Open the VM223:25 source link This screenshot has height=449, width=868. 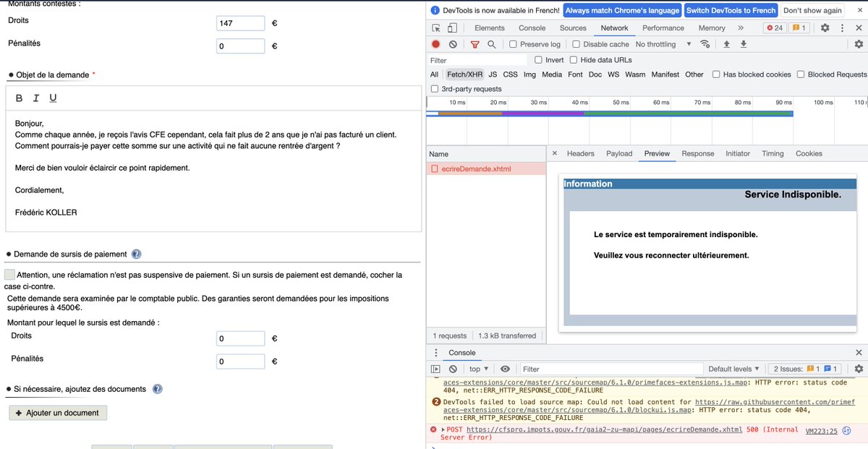(821, 430)
